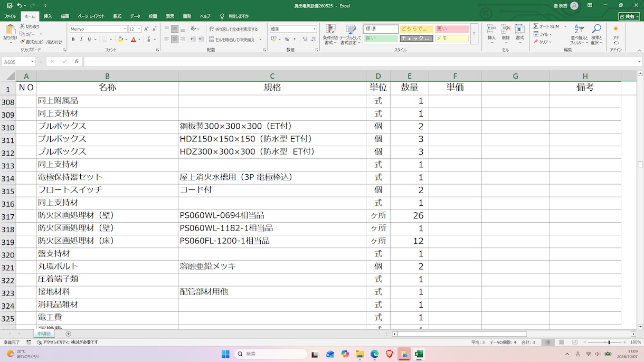
Task: Toggle underline formatting (U)
Action: point(89,40)
